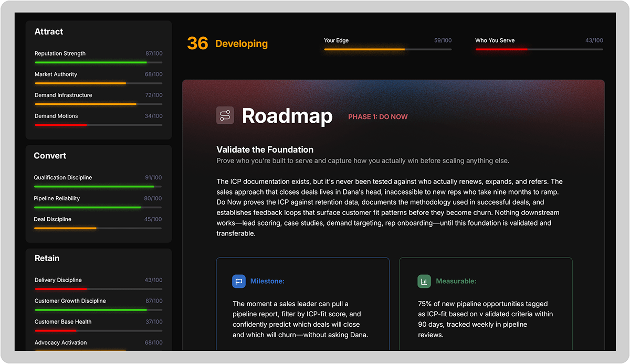Click the Qualification Discipline progress bar
Viewport: 630px width, 364px height.
point(98,186)
